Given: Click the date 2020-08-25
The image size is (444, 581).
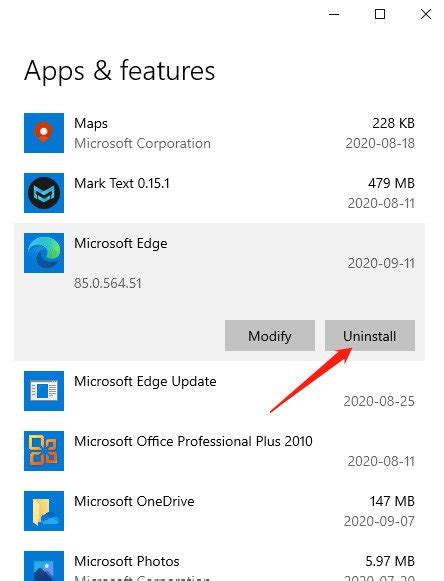Looking at the screenshot, I should tap(379, 401).
